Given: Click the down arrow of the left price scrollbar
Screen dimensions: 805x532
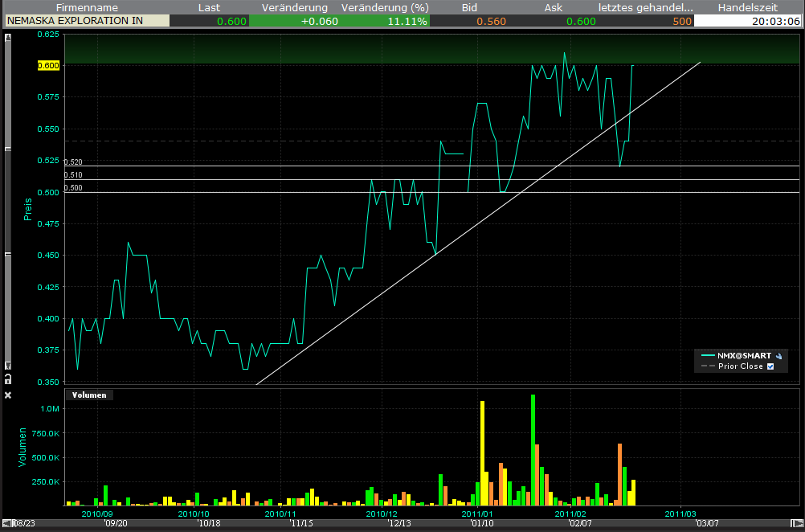Looking at the screenshot, I should (x=6, y=365).
